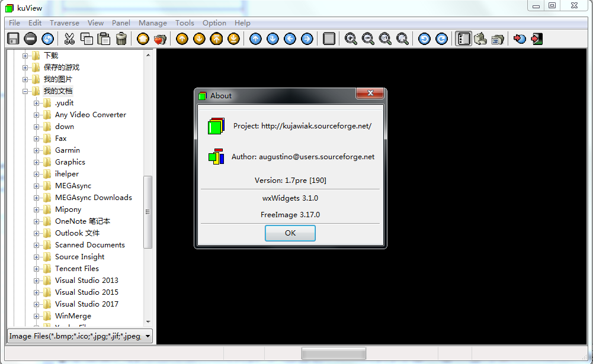593x364 pixels.
Task: Expand the Visual Studio 2017 folder
Action: click(37, 304)
